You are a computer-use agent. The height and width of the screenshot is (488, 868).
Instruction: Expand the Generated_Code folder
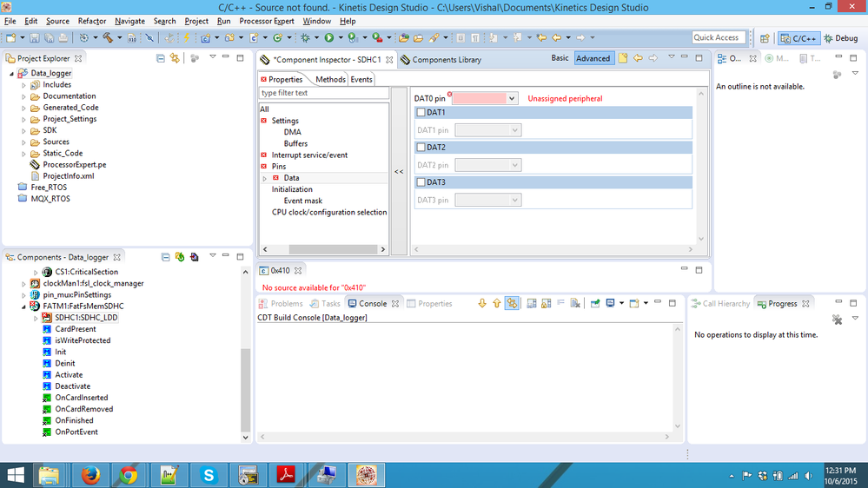coord(23,108)
